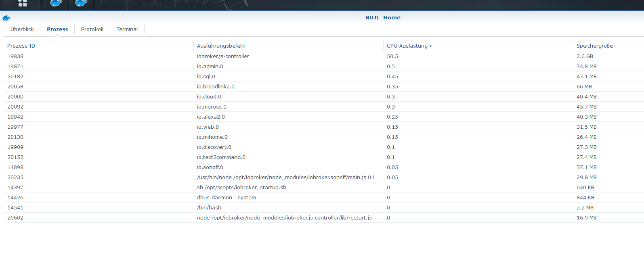Click the RDJL_Home window title
644x253 pixels.
pyautogui.click(x=383, y=18)
